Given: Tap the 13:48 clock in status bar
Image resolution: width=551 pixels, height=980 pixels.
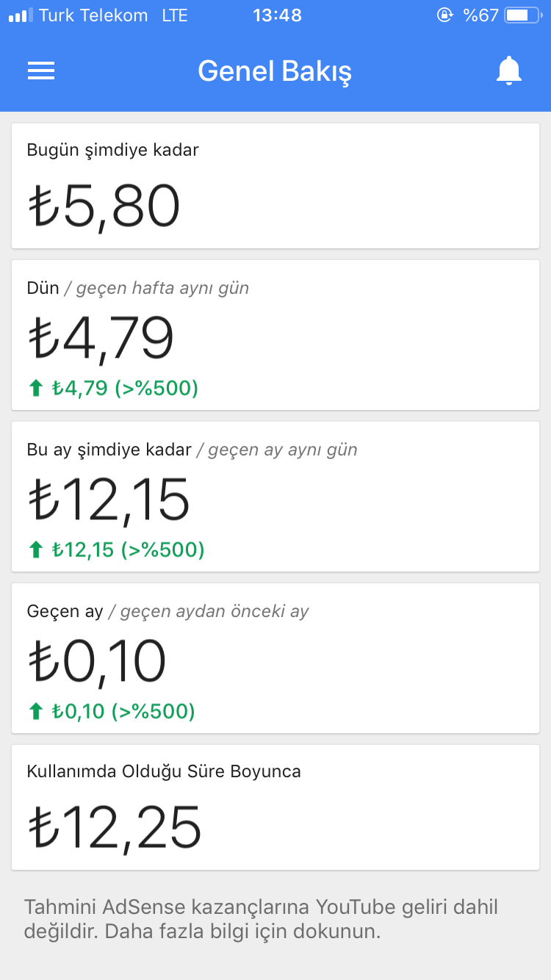Looking at the screenshot, I should (277, 15).
